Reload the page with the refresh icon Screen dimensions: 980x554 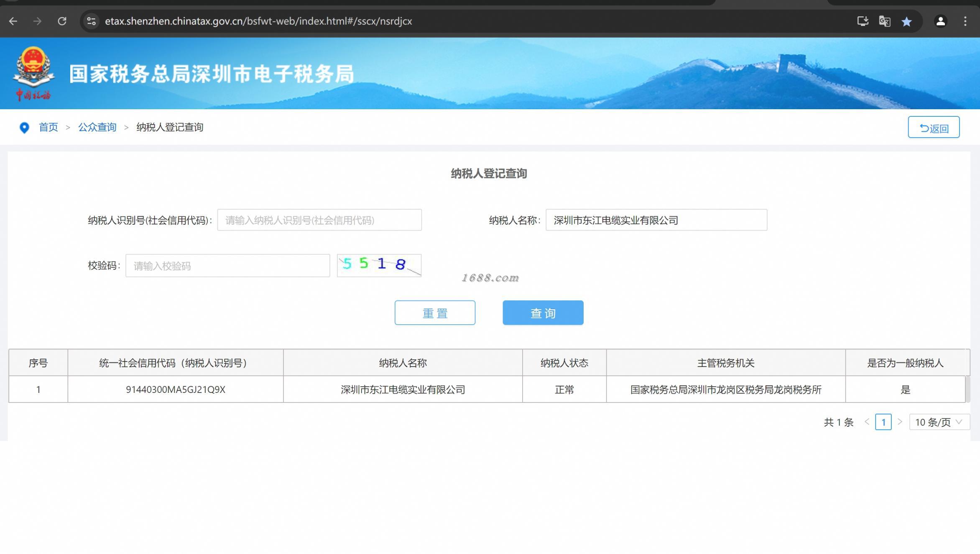(62, 21)
